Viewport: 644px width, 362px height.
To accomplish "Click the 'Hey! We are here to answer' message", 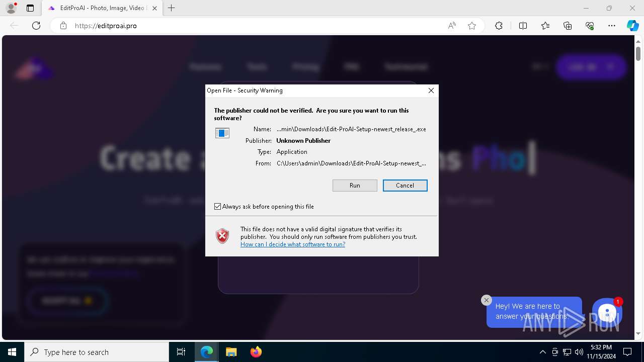I will 533,311.
